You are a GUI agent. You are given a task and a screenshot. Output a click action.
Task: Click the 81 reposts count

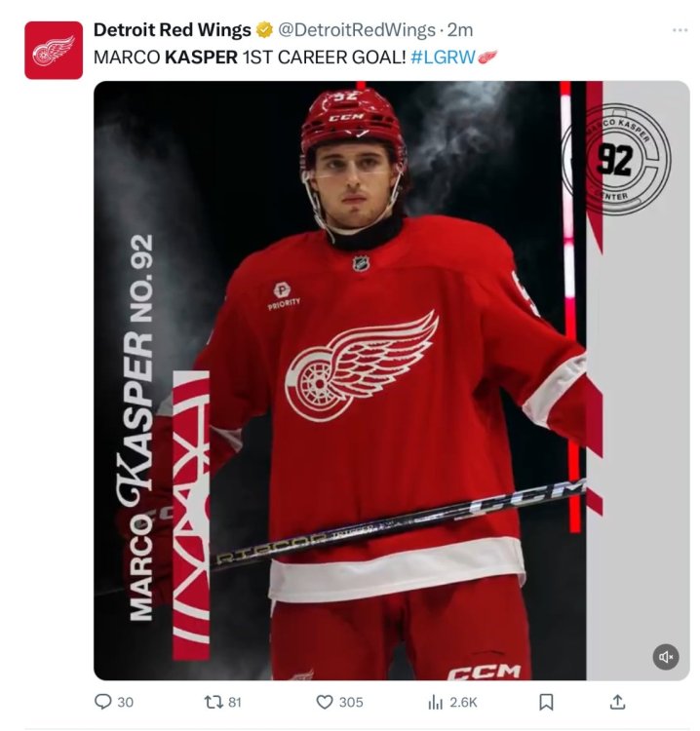click(235, 702)
